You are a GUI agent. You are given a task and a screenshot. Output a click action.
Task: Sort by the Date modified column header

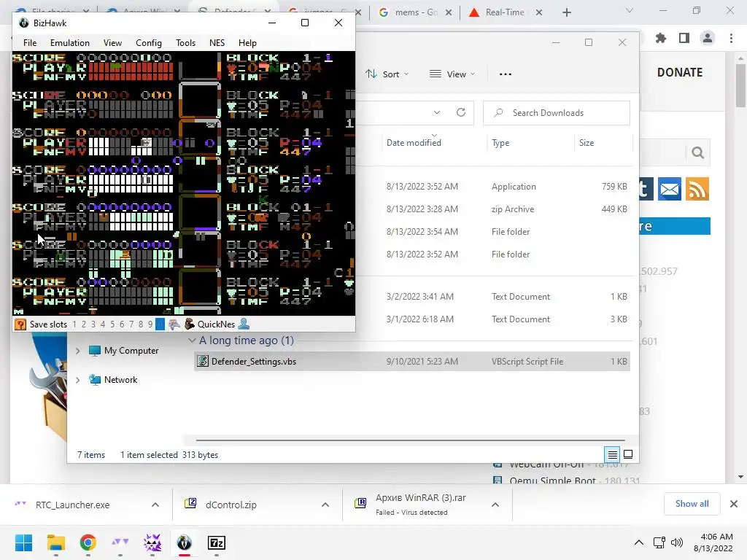(414, 143)
